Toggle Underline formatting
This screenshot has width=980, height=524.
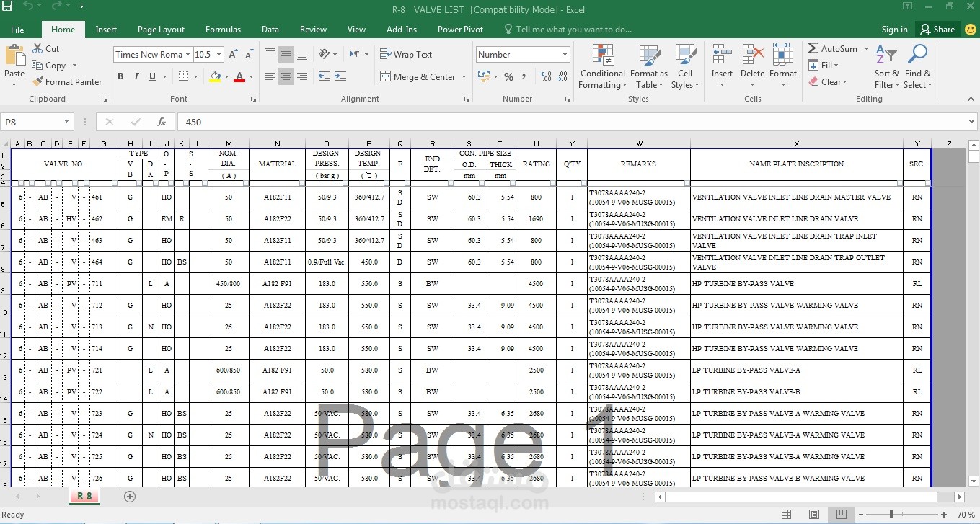152,76
